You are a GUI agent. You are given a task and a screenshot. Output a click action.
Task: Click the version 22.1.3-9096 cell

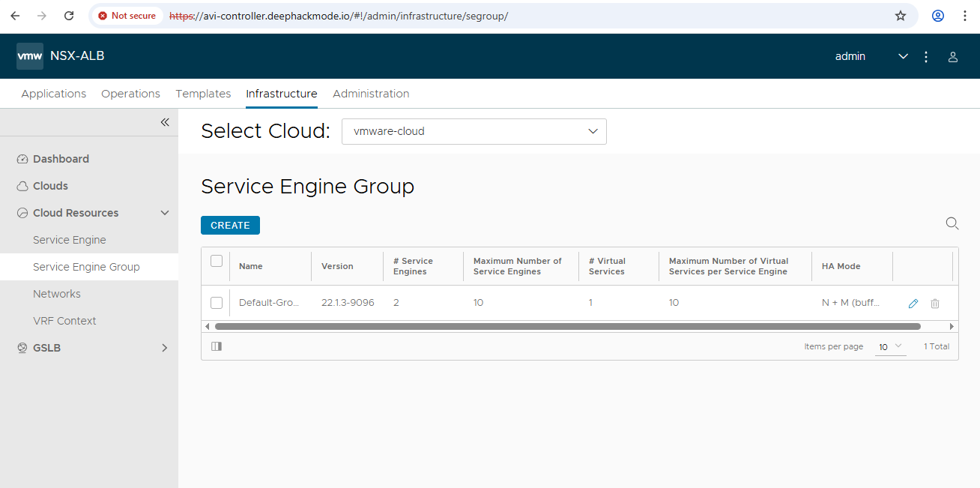348,303
